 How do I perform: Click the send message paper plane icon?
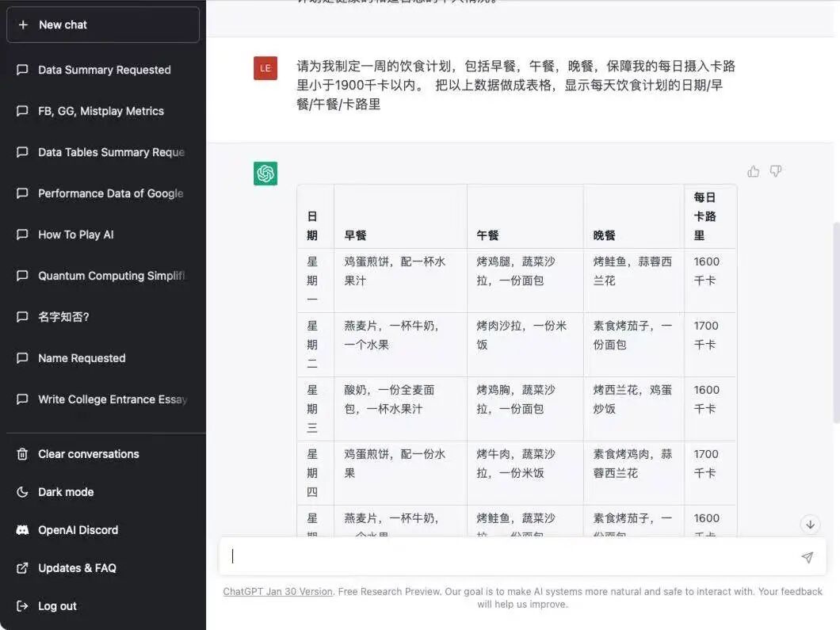[x=808, y=557]
